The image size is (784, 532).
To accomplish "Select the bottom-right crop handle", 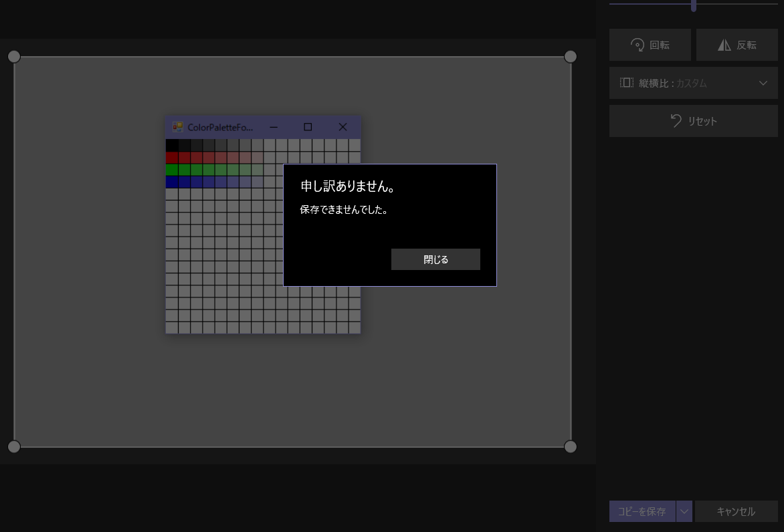I will (x=571, y=446).
